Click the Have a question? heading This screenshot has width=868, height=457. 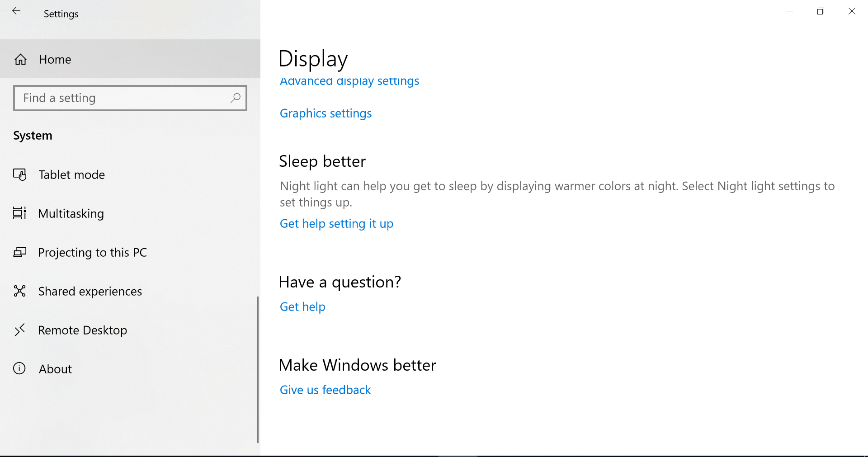[340, 282]
